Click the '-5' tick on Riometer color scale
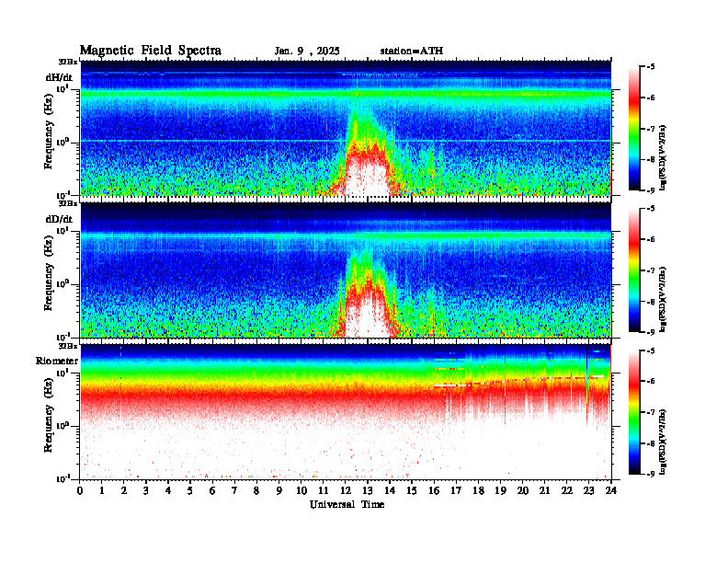Screen dimensions: 728x563 tap(651, 350)
